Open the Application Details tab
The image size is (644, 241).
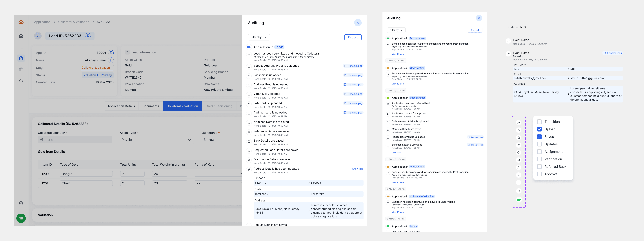(121, 106)
